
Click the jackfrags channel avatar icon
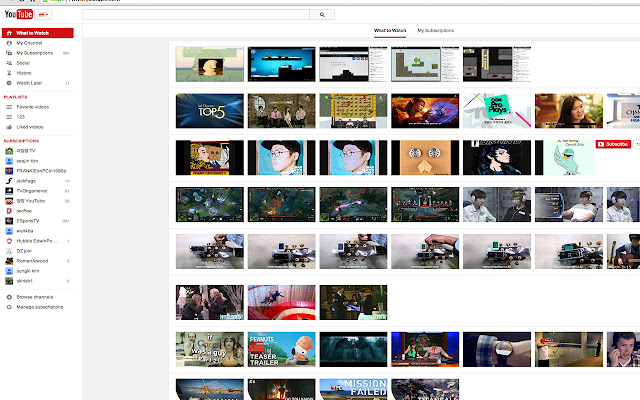click(9, 181)
